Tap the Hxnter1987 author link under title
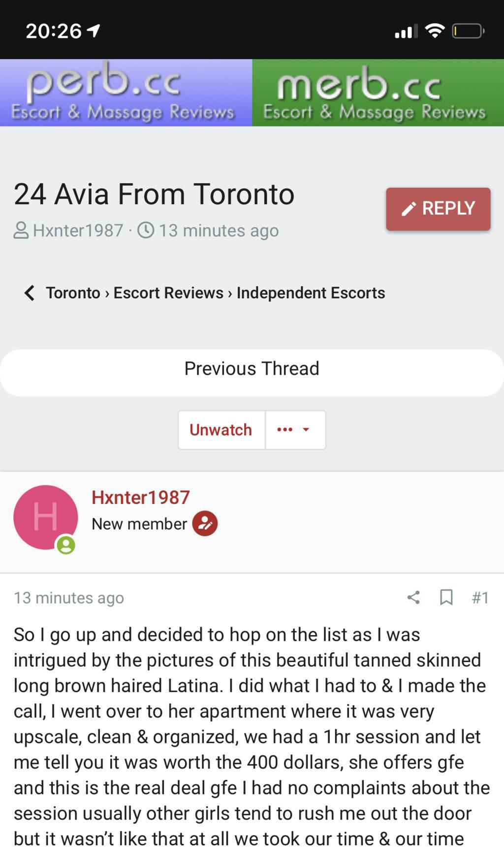Viewport: 504px width, 851px height. 78,230
